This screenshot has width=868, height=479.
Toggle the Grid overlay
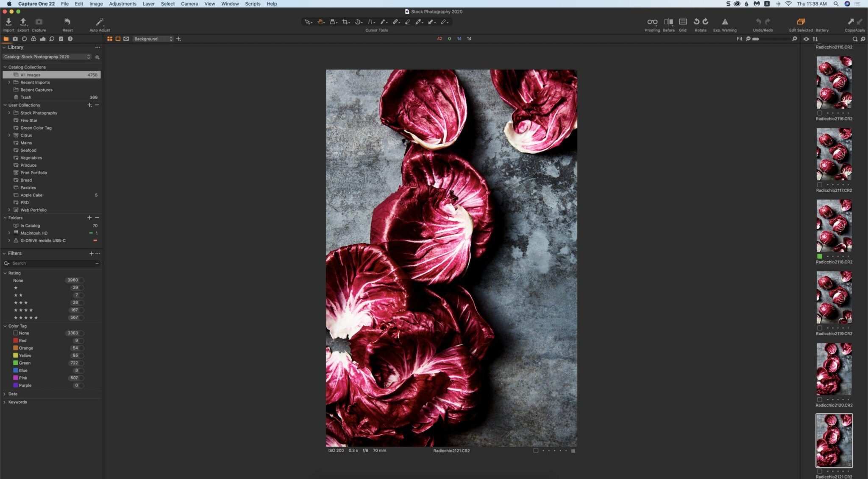click(x=683, y=22)
